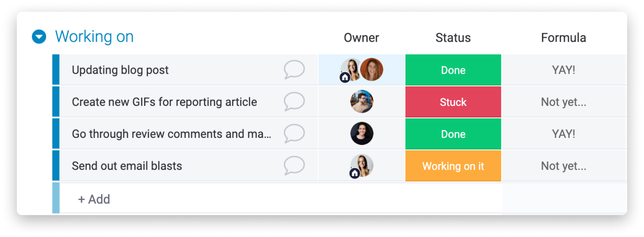
Task: Open comments for Create new GIFs row
Action: click(294, 101)
